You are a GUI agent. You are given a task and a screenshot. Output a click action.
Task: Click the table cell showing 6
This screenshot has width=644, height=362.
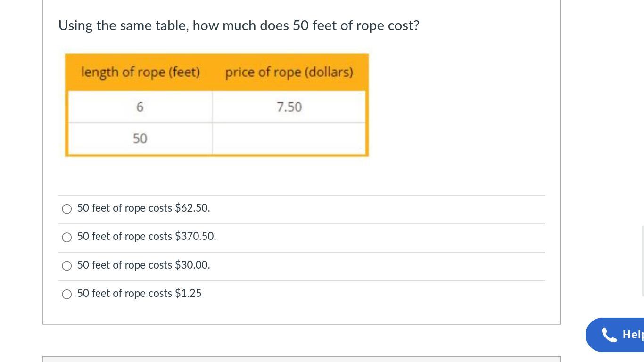140,107
